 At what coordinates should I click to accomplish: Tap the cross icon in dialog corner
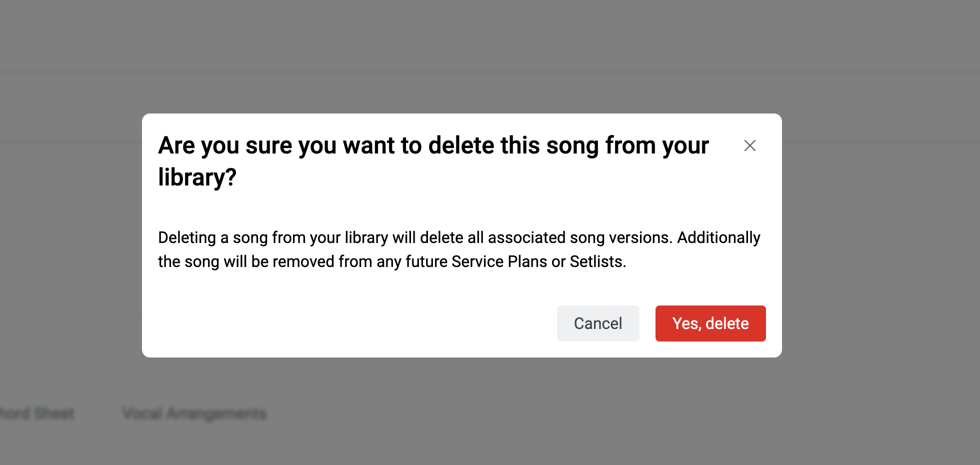(749, 145)
